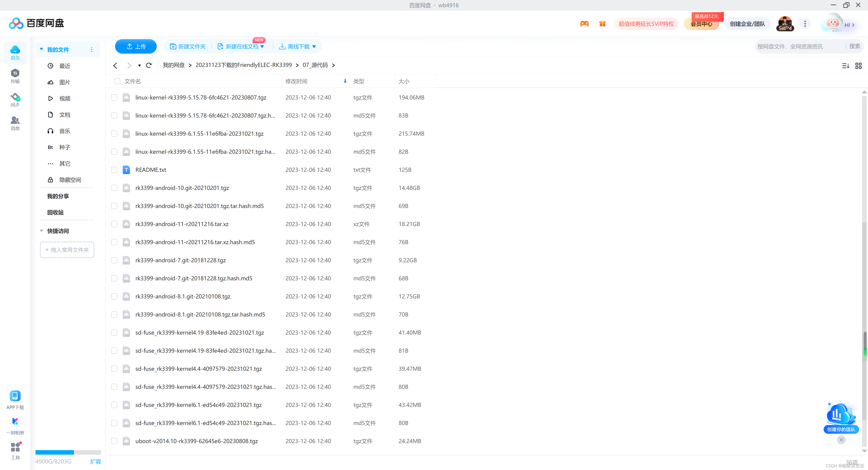This screenshot has height=470, width=868.
Task: Click the README.txt file icon
Action: point(126,170)
